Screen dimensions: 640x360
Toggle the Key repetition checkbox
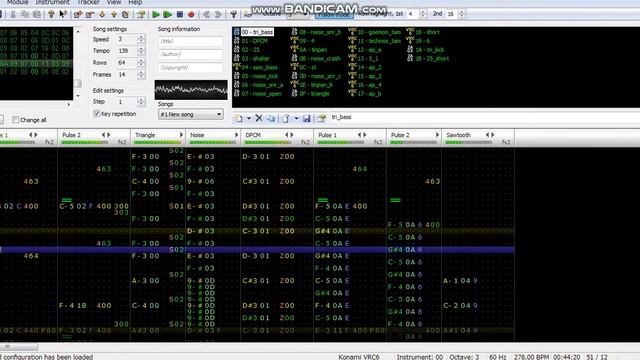point(97,113)
